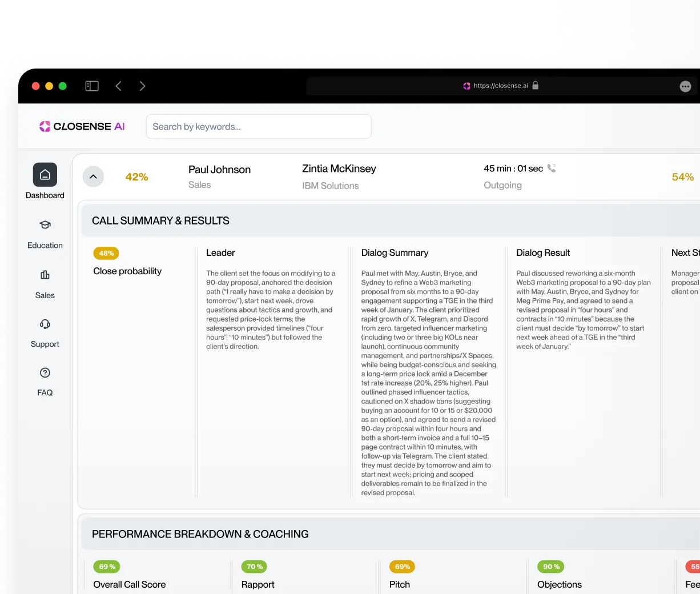
Task: Go forward with the browser forward arrow
Action: 142,86
